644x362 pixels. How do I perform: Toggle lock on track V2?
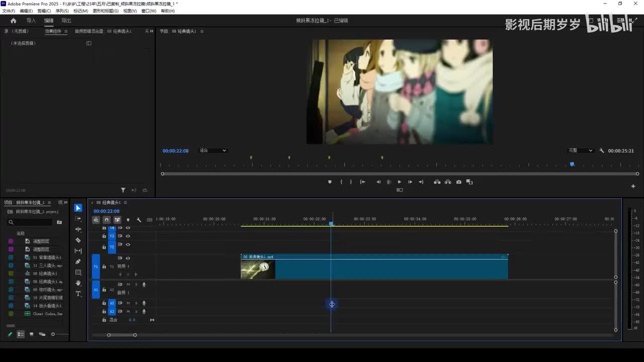click(x=104, y=247)
